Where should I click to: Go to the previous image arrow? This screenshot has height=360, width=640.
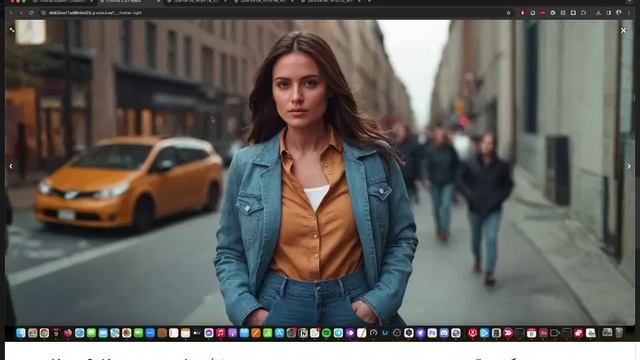(11, 166)
